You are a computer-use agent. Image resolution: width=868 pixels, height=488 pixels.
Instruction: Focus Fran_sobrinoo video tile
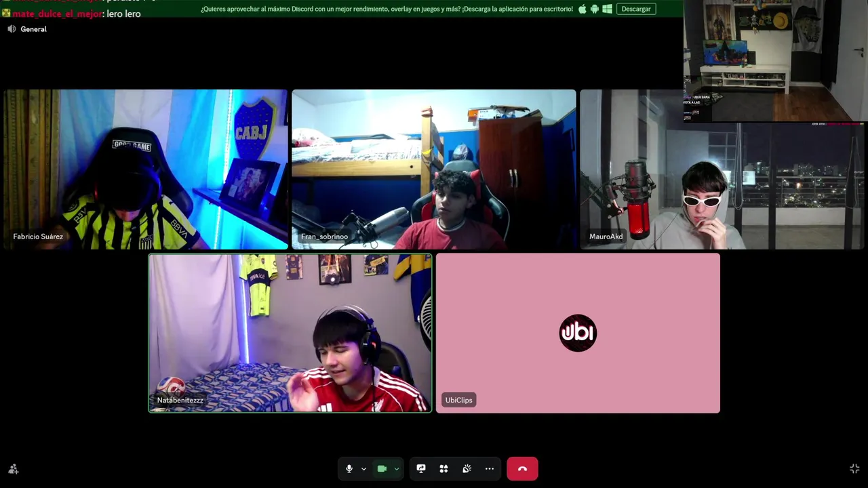(x=434, y=169)
